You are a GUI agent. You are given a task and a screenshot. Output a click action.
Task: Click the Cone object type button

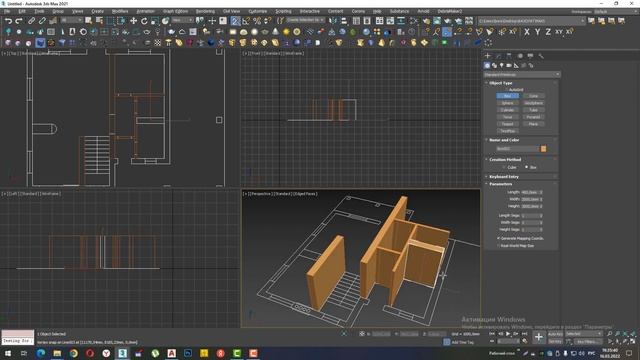pos(533,96)
